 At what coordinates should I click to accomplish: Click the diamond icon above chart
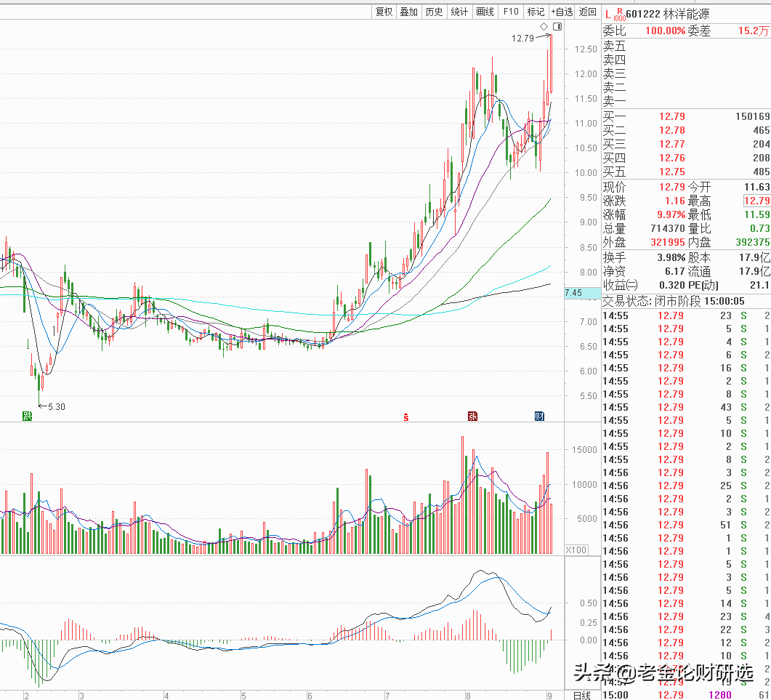544,27
